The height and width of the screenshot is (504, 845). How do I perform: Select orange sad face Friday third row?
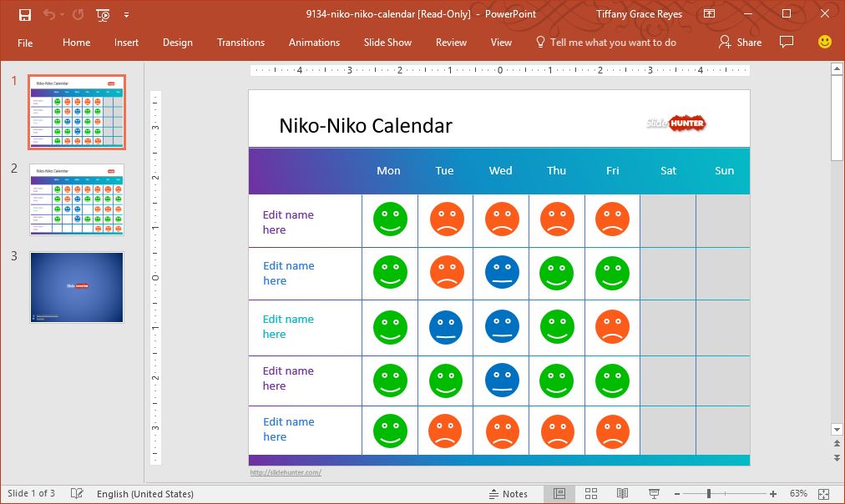(x=612, y=327)
